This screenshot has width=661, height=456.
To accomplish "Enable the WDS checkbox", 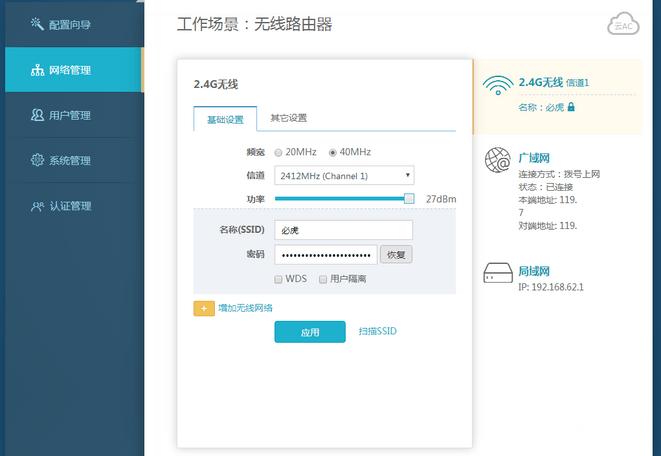I will (x=278, y=279).
